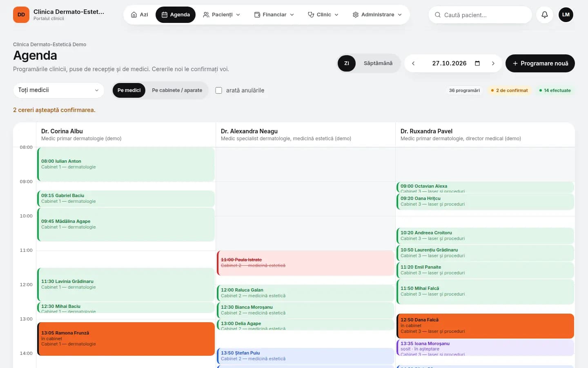The width and height of the screenshot is (588, 368).
Task: Click the "Caută pacient" search field
Action: (480, 15)
